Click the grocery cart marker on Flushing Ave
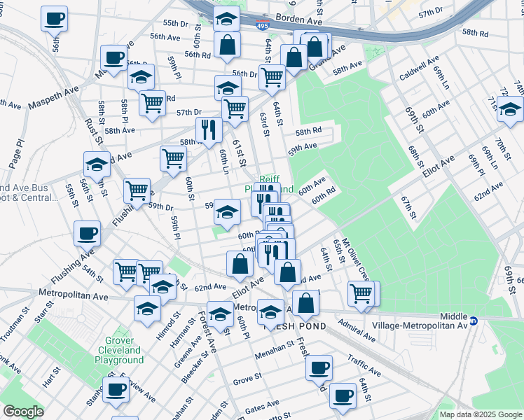This screenshot has height=420, width=524. (137, 190)
